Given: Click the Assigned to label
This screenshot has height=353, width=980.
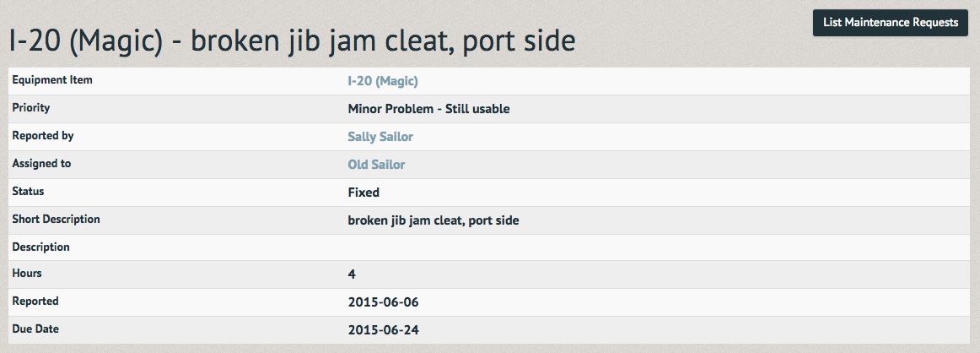Looking at the screenshot, I should (41, 163).
